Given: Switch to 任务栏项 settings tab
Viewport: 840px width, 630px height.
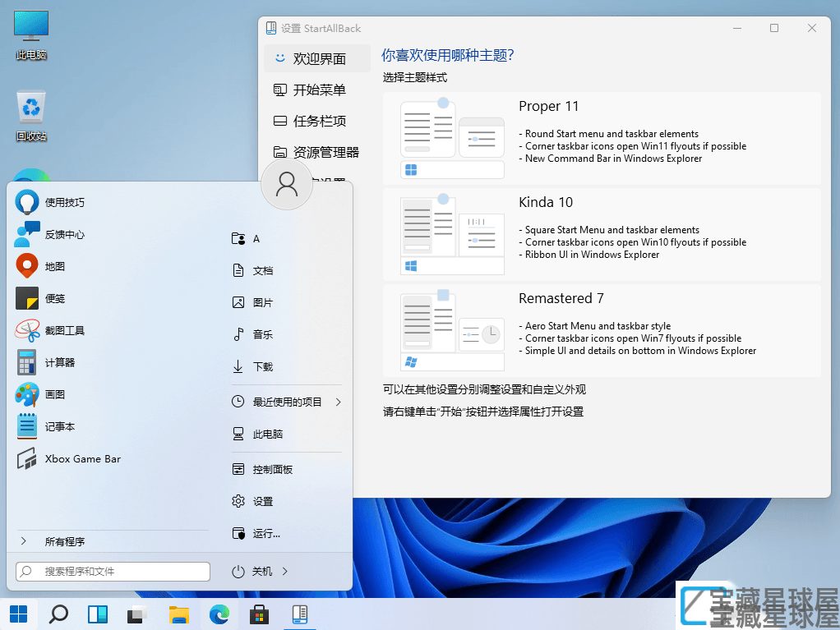Looking at the screenshot, I should (x=317, y=121).
